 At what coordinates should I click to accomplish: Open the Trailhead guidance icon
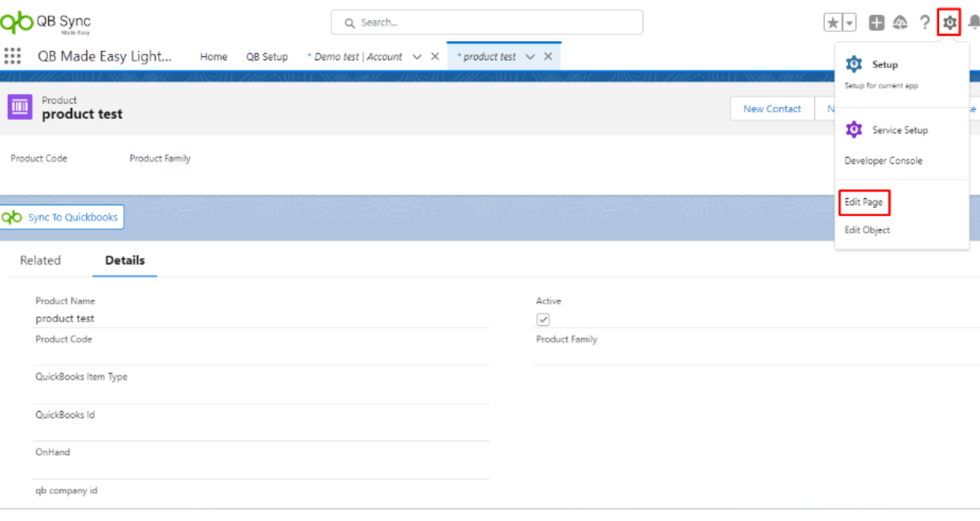900,23
